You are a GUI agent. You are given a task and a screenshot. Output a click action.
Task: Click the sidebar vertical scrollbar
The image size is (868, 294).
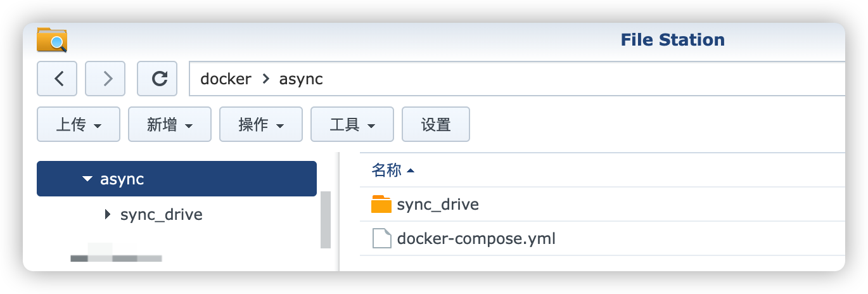(326, 219)
